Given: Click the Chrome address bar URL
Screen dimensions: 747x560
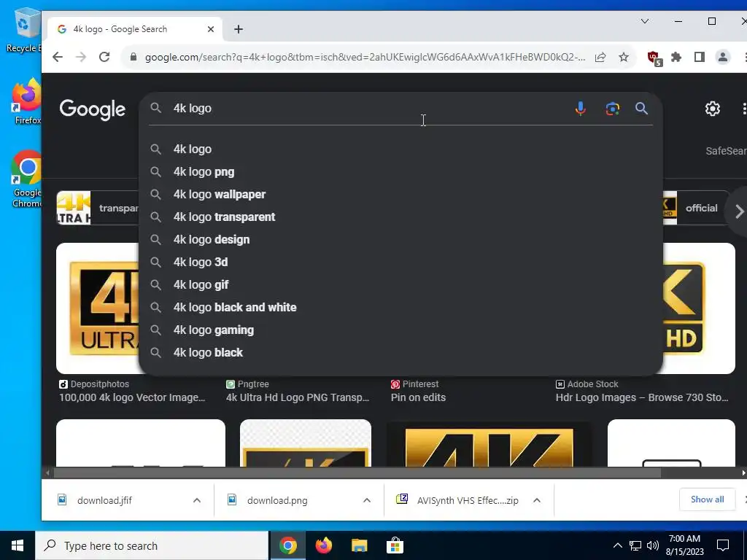Looking at the screenshot, I should [365, 57].
